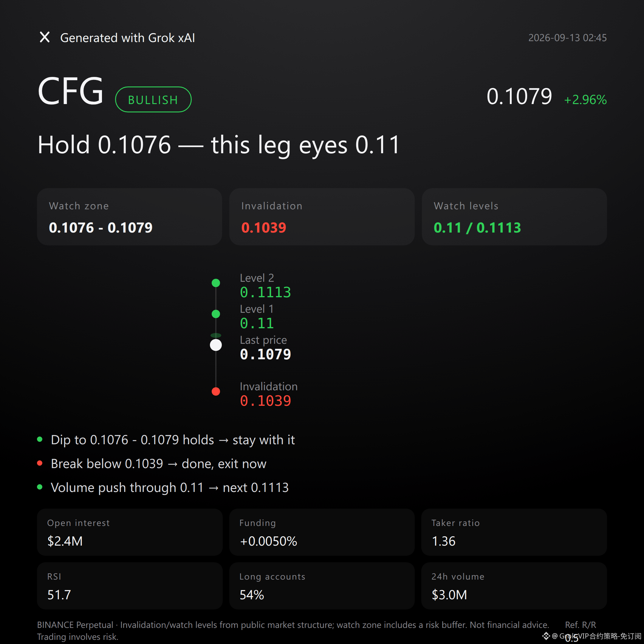Select the Watch levels card
Image resolution: width=644 pixels, height=644 pixels.
(514, 217)
